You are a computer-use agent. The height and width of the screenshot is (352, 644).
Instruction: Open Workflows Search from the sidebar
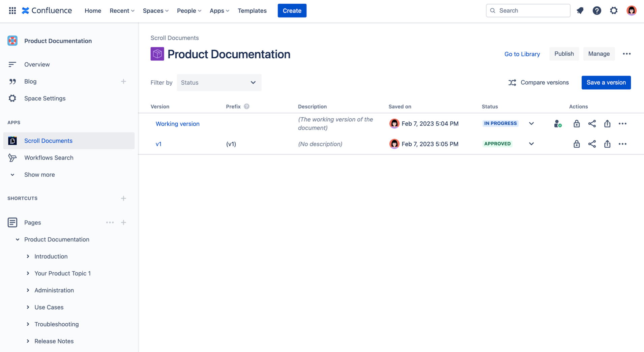pyautogui.click(x=49, y=157)
